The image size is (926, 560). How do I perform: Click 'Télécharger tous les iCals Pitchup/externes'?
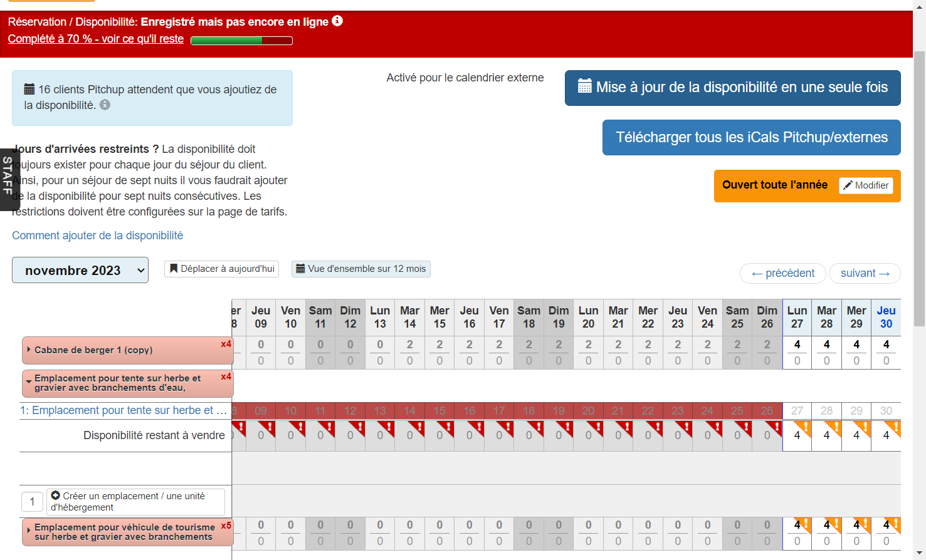(x=752, y=137)
